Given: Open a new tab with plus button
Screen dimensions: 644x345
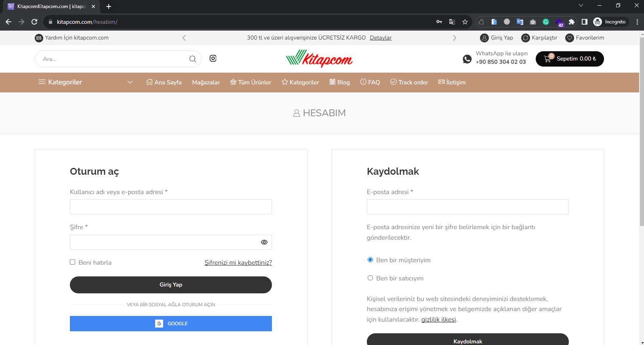Looking at the screenshot, I should (109, 6).
